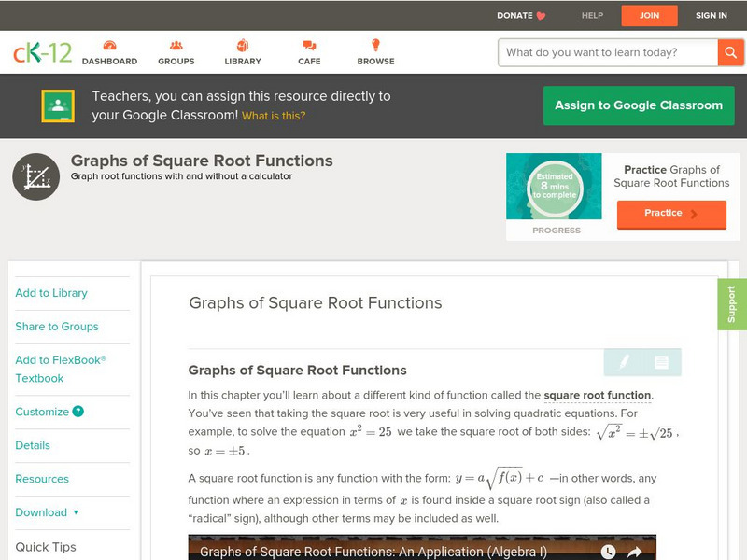This screenshot has height=560, width=747.
Task: Click the help question mark beside Customize
Action: click(78, 412)
